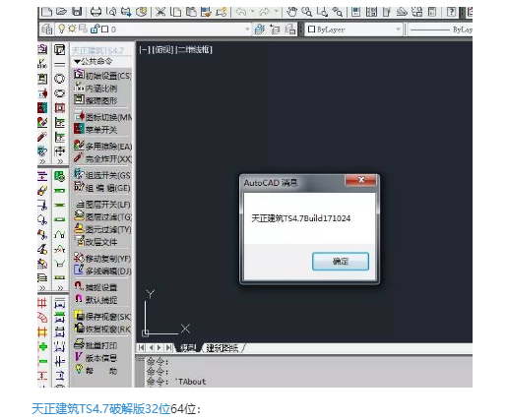Screen dimensions: 508x420
Task: Click 确定 in the AutoCAD message dialog
Action: [x=341, y=262]
